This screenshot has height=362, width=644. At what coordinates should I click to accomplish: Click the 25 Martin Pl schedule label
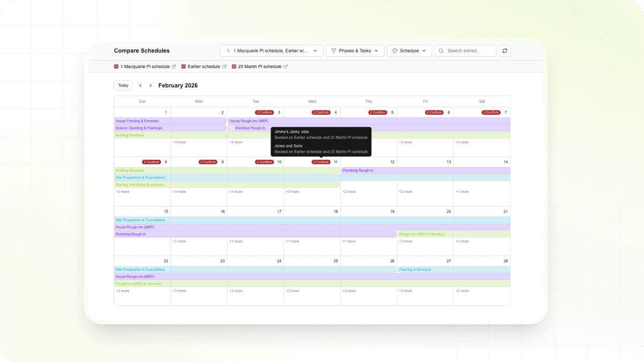[x=260, y=67]
